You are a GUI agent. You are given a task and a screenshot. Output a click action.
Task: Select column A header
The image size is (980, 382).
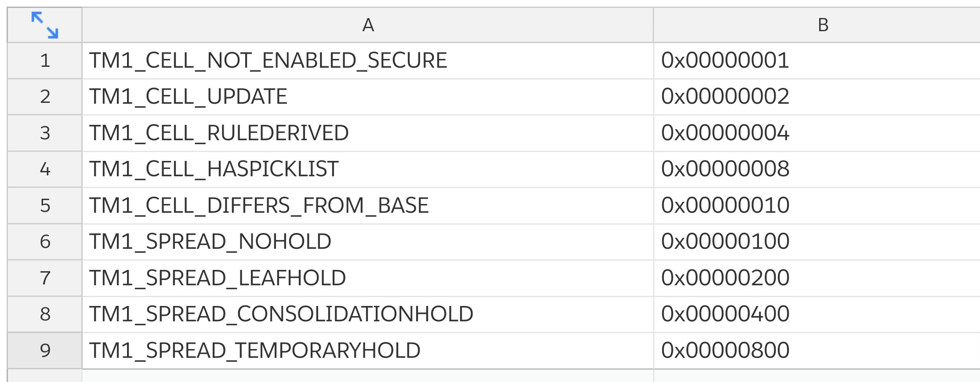coord(368,25)
